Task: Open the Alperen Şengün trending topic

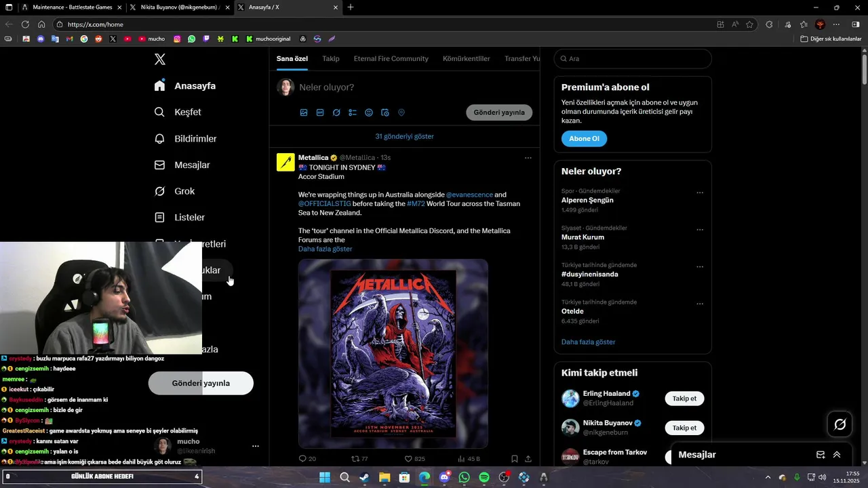Action: (587, 201)
